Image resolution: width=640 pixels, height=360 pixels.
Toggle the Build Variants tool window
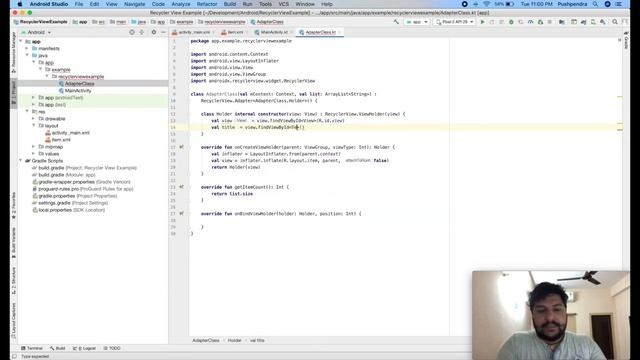13,242
